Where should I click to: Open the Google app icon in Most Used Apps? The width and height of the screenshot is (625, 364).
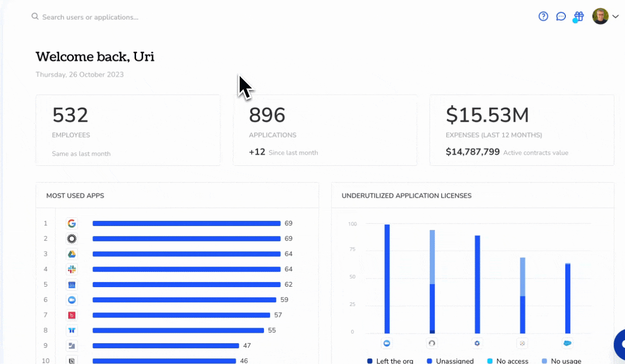pyautogui.click(x=72, y=223)
